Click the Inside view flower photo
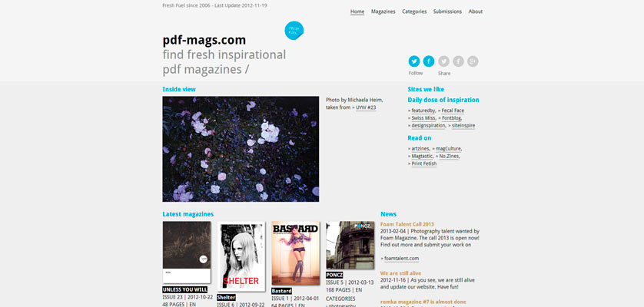The height and width of the screenshot is (307, 644). click(241, 149)
